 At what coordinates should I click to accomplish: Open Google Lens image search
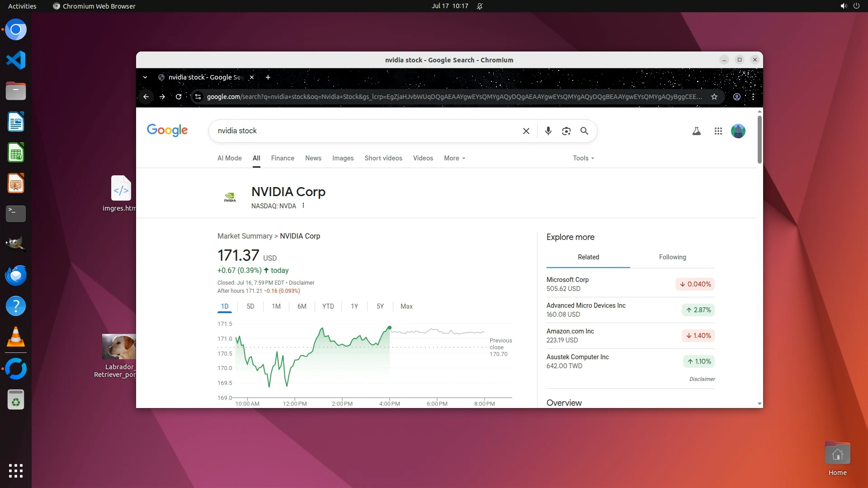[x=566, y=131]
